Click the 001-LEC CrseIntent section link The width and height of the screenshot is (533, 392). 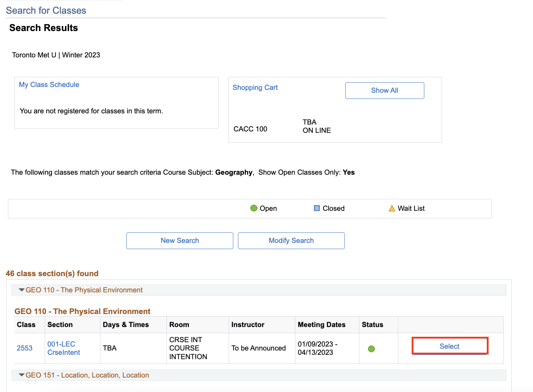64,348
